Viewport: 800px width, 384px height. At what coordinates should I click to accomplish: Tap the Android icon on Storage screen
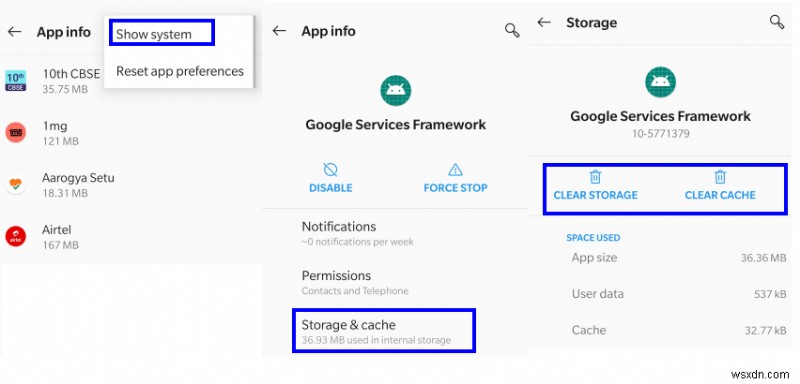point(660,82)
